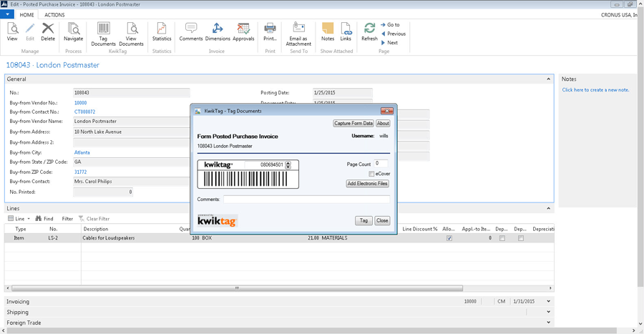Viewport: 644px width, 334px height.
Task: Switch to the ACTIONS ribbon tab
Action: 54,15
